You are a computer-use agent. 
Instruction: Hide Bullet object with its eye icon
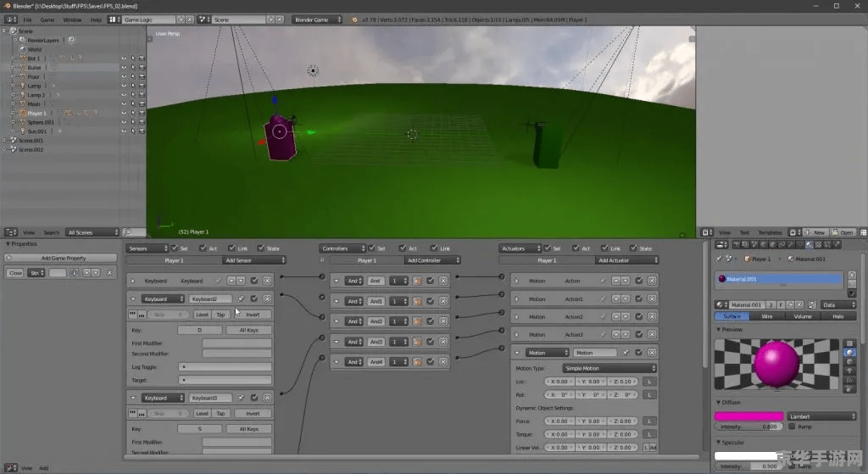(x=124, y=68)
